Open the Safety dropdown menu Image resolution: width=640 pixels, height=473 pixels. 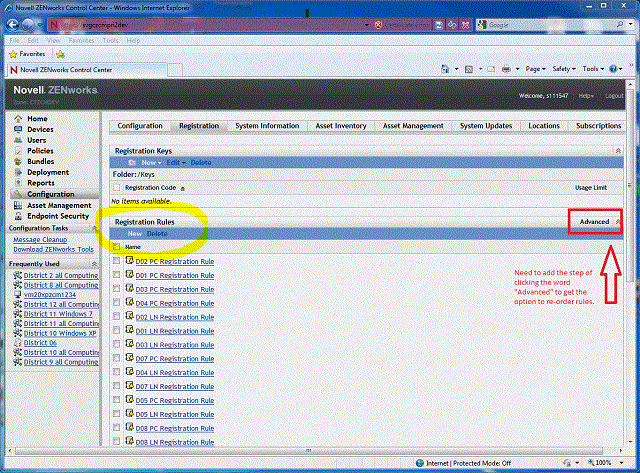(x=564, y=69)
